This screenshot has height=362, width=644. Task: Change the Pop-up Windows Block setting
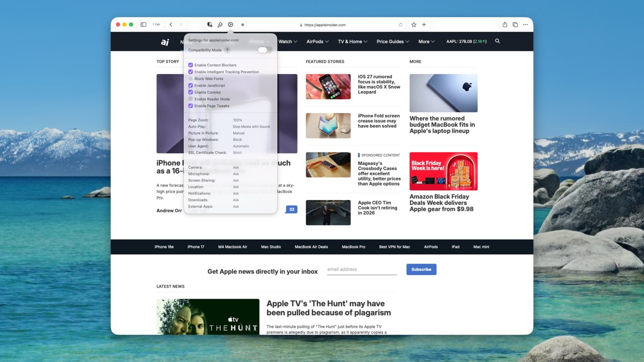point(238,140)
